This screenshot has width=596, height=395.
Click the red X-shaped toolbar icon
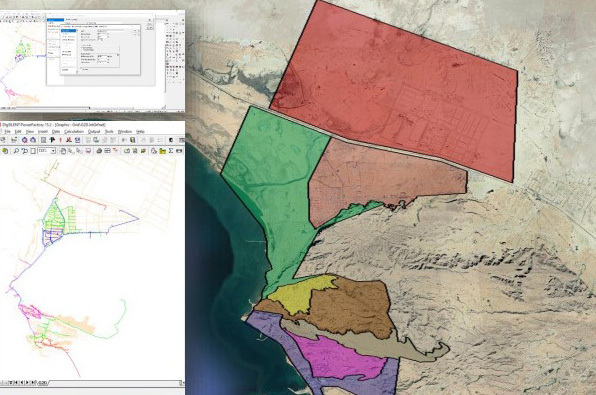click(69, 140)
